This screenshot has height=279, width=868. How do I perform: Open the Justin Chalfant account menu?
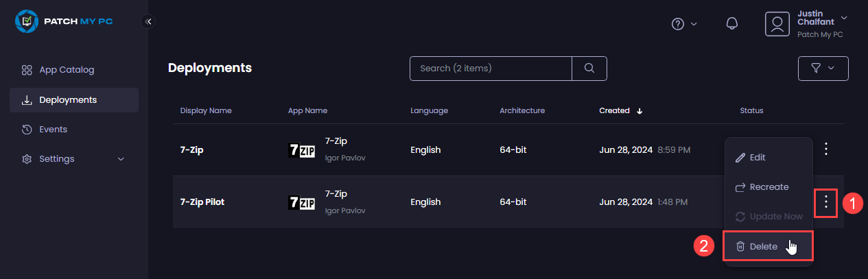(x=821, y=23)
